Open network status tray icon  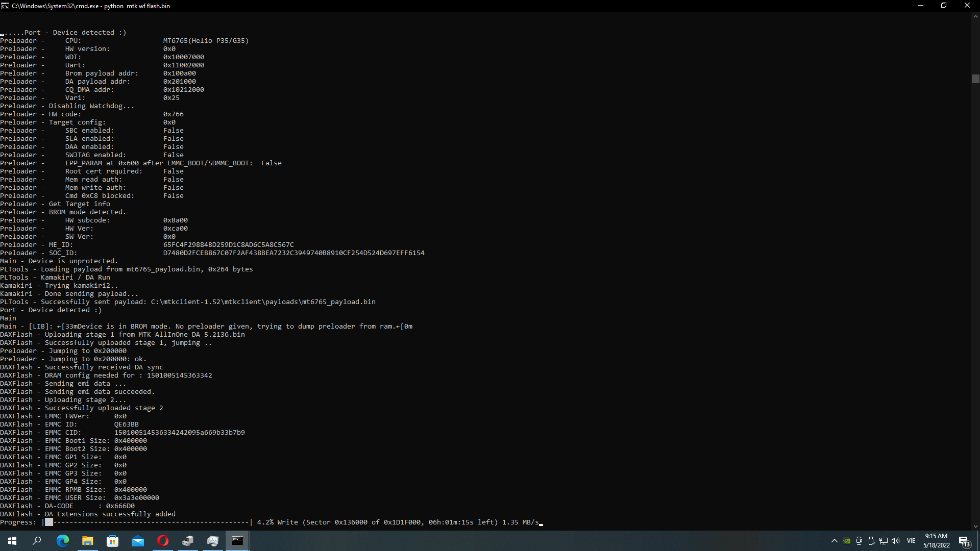884,541
